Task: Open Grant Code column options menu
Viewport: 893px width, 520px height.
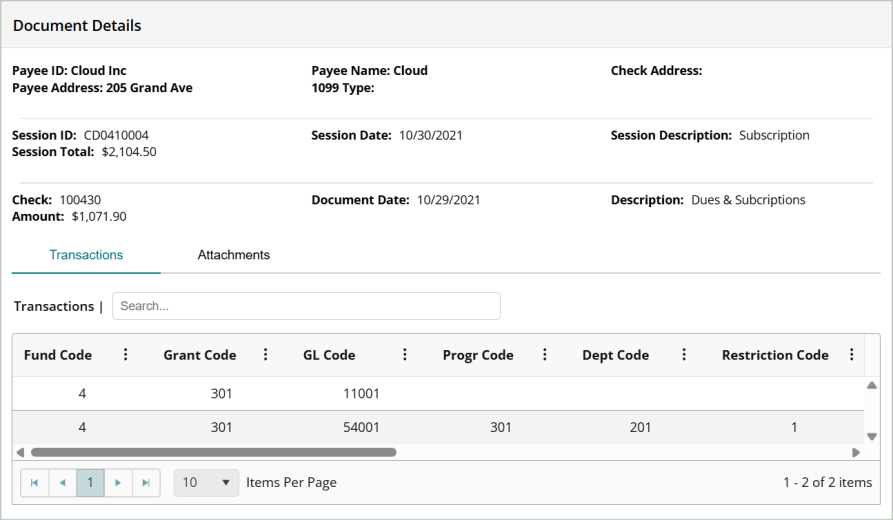Action: tap(265, 355)
